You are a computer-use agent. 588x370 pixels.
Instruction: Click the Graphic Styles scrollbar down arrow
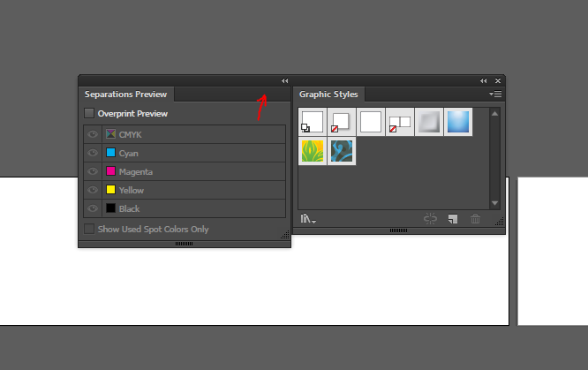point(494,203)
